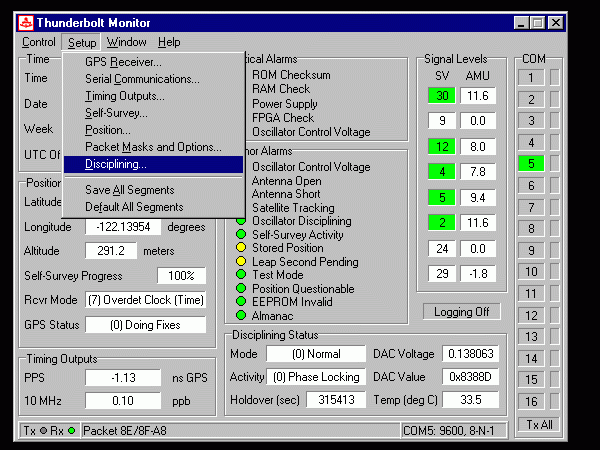Click the active green COM 5 button
The height and width of the screenshot is (450, 600).
click(x=531, y=164)
